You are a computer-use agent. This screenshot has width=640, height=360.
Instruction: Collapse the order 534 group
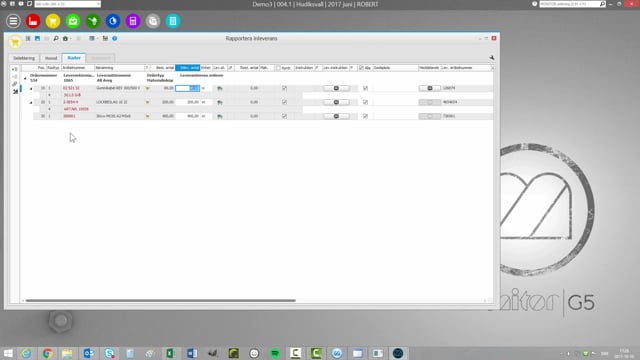pyautogui.click(x=25, y=78)
